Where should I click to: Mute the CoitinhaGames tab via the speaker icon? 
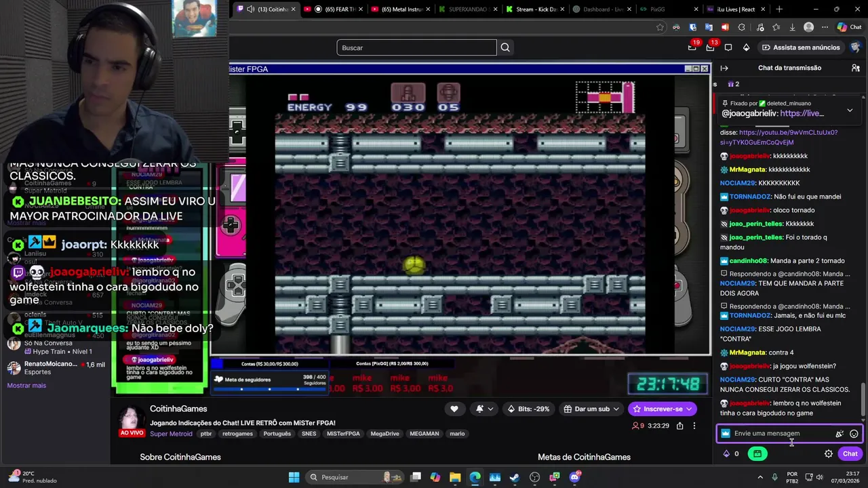coord(251,9)
